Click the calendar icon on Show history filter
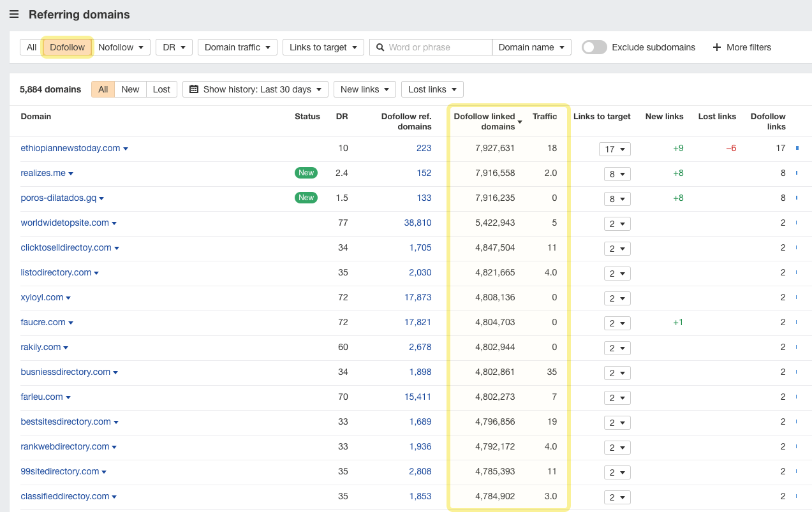The image size is (812, 512). click(194, 89)
